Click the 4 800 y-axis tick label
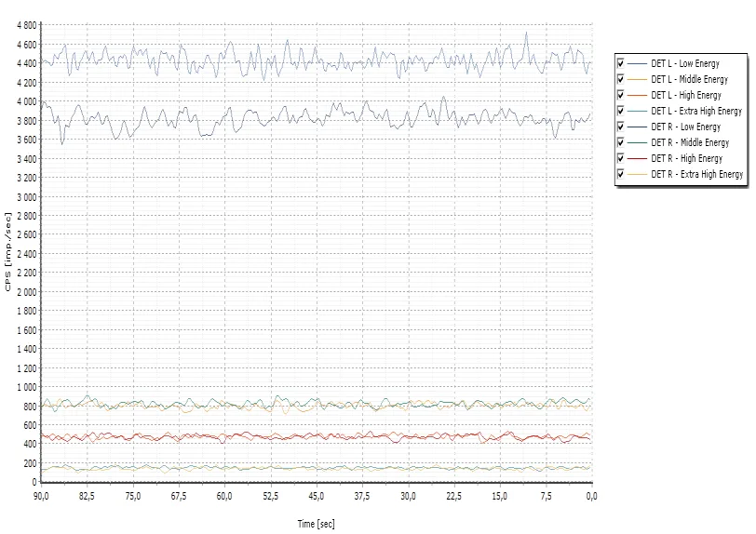This screenshot has height=534, width=756. pyautogui.click(x=26, y=25)
